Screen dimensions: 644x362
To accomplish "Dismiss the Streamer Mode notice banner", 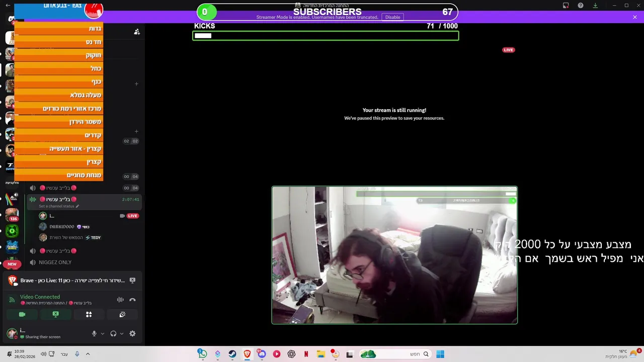I will tap(635, 17).
